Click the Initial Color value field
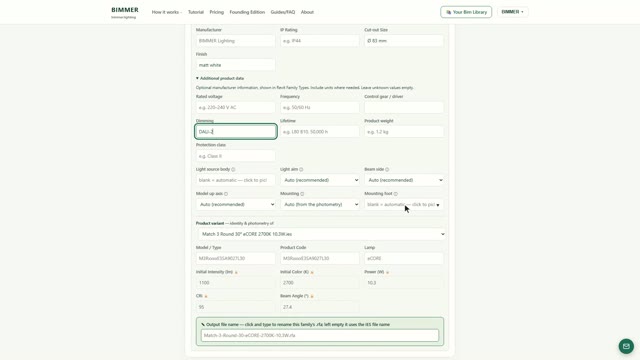 (320, 282)
